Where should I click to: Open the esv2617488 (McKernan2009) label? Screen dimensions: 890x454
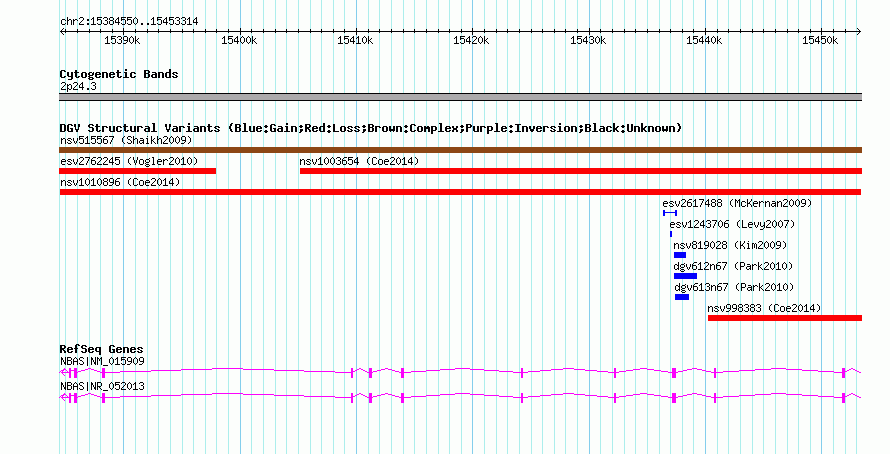click(737, 203)
